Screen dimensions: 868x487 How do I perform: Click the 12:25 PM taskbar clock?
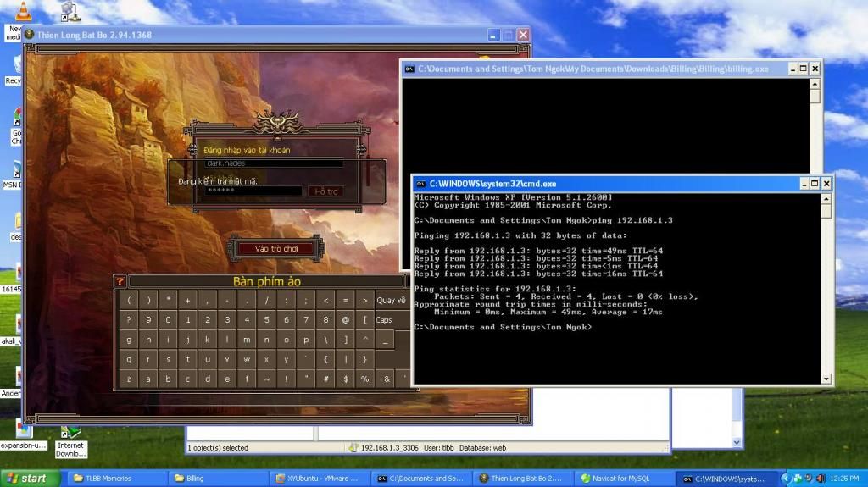[844, 479]
